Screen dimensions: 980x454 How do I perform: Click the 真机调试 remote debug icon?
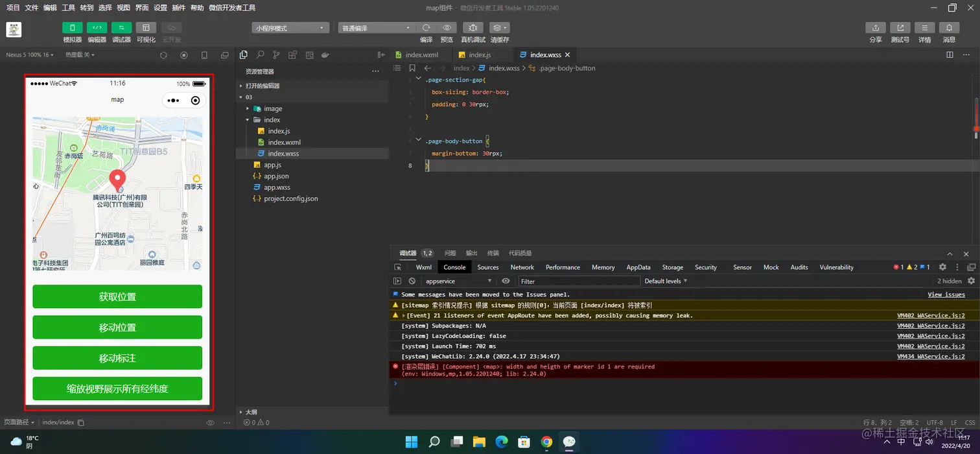pos(472,28)
